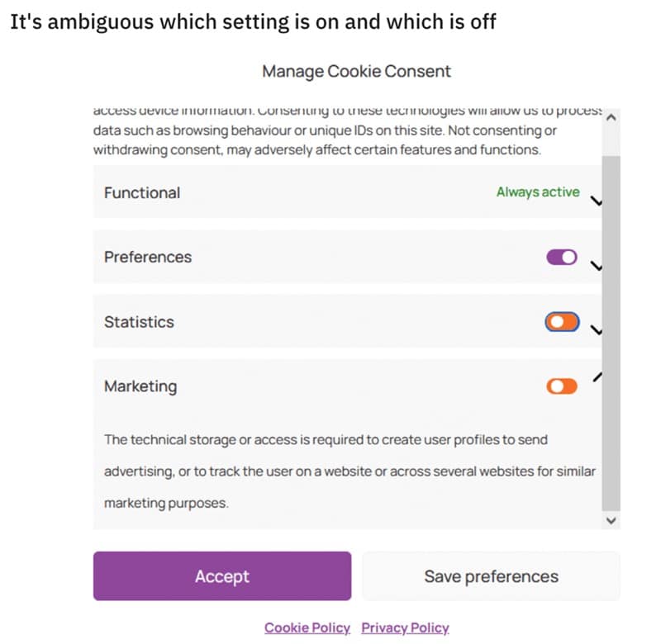Screen dimensions: 661x644
Task: Click the Manage Cookie Consent heading
Action: 356,72
